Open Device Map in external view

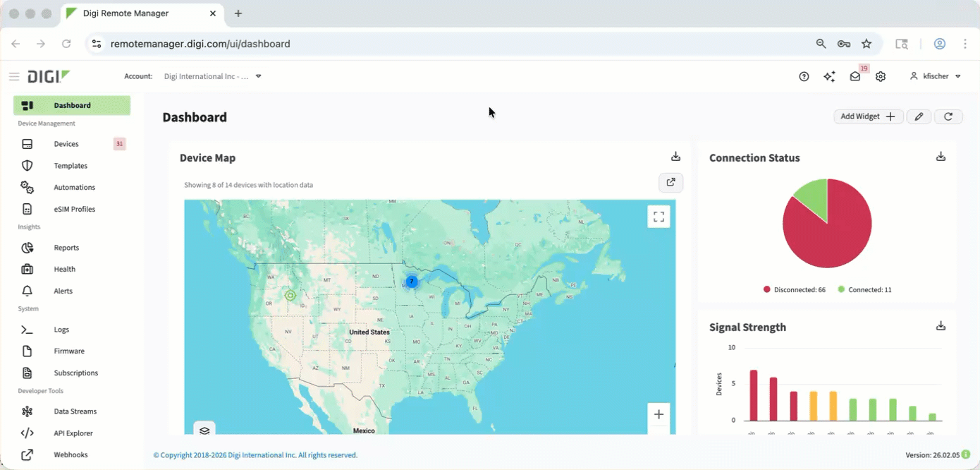(x=670, y=182)
